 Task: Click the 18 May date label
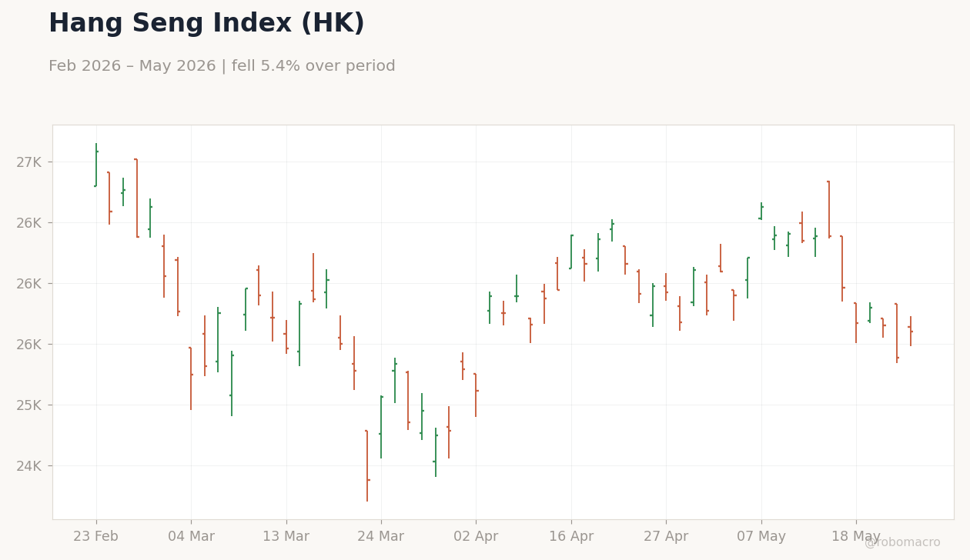pyautogui.click(x=856, y=537)
